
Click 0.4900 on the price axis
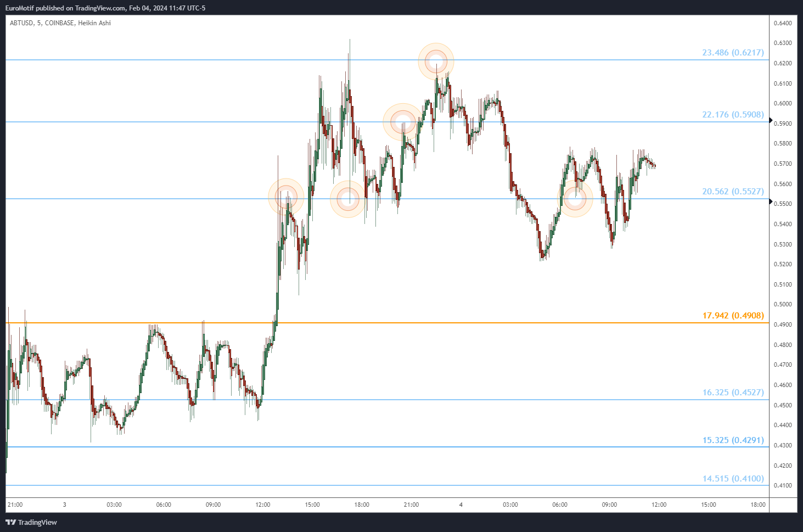pos(783,324)
